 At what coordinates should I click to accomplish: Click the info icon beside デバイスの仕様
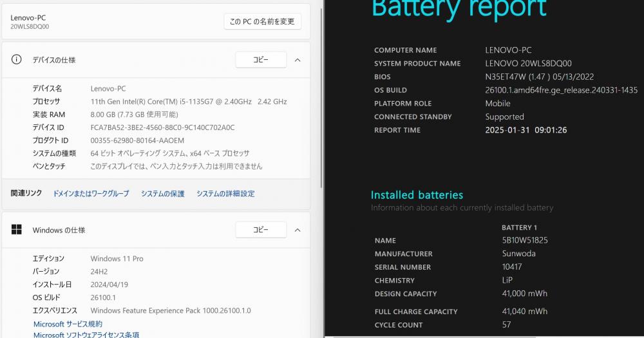pos(17,59)
